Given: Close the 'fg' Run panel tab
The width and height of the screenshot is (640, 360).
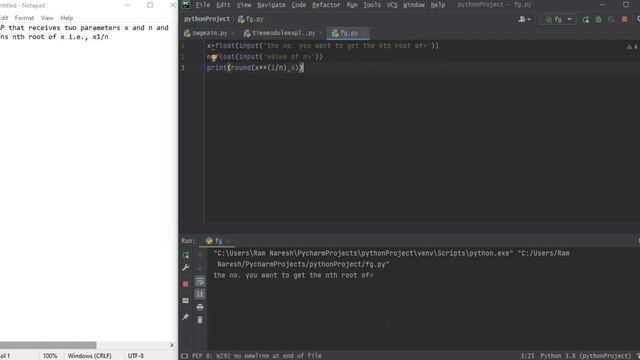Looking at the screenshot, I should pos(228,241).
